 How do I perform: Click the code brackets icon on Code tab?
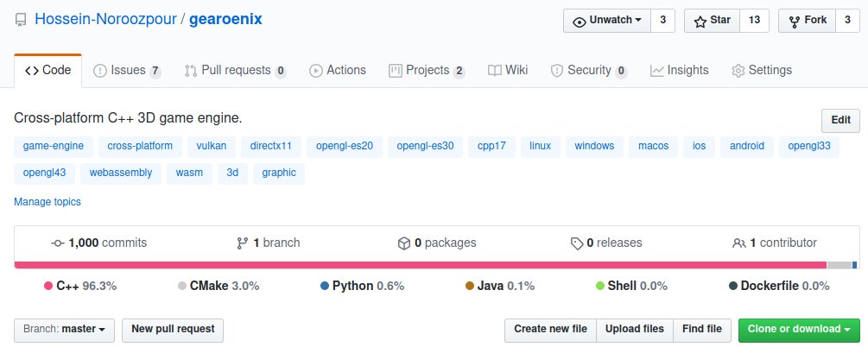point(32,70)
